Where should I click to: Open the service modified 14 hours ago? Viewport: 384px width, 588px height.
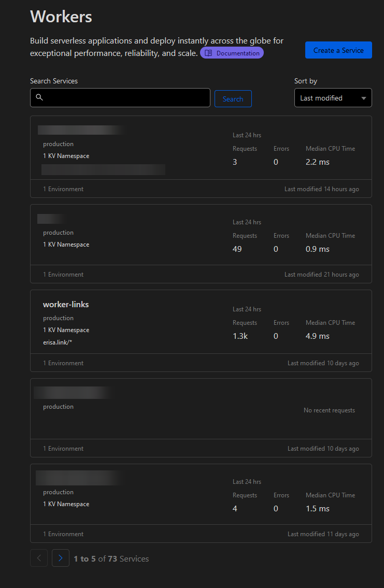tap(81, 130)
